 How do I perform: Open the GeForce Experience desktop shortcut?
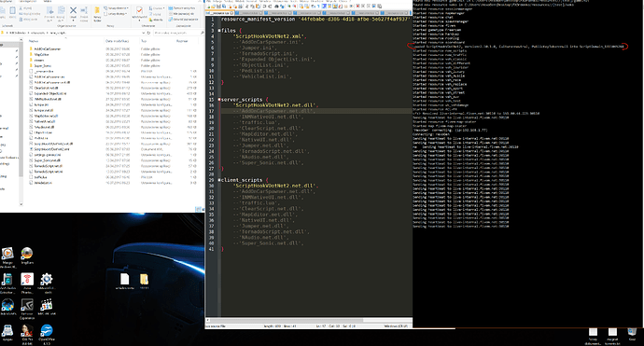pyautogui.click(x=27, y=309)
